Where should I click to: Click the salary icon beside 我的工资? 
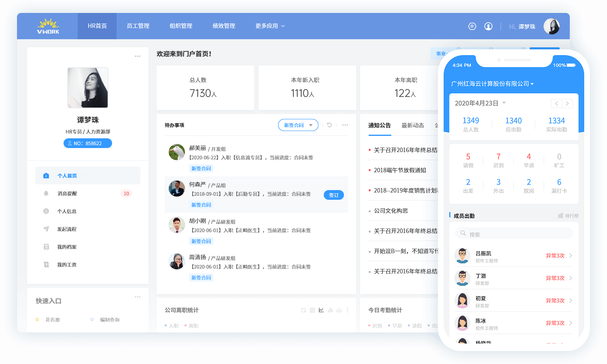(46, 265)
